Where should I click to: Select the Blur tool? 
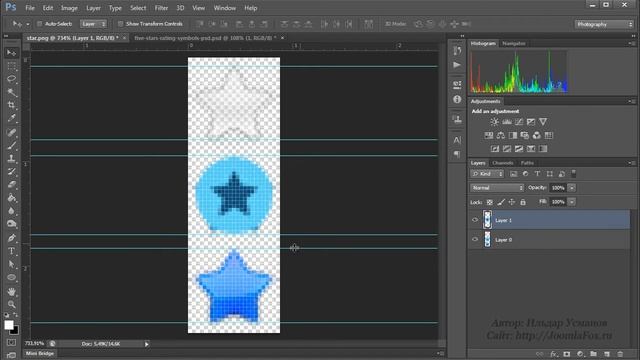click(x=11, y=211)
